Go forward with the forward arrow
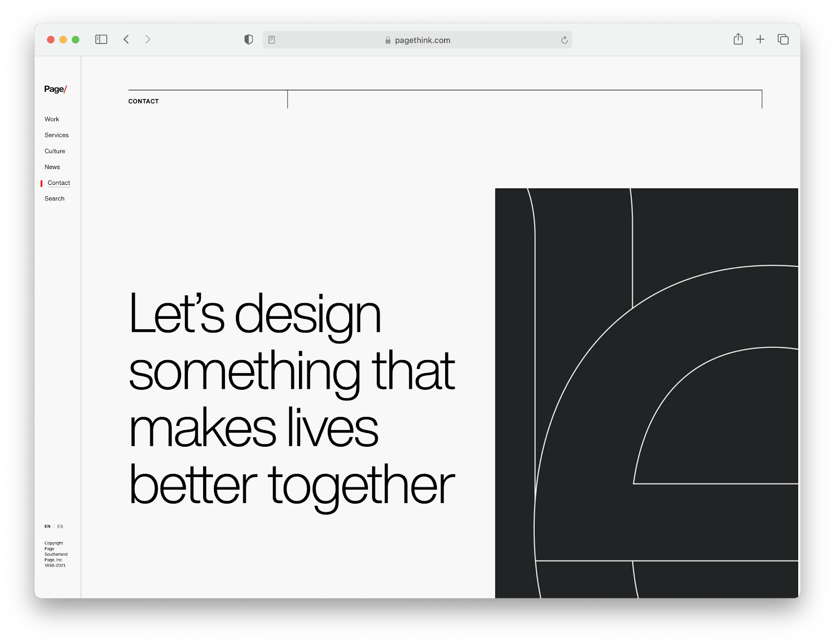The image size is (835, 644). point(148,40)
